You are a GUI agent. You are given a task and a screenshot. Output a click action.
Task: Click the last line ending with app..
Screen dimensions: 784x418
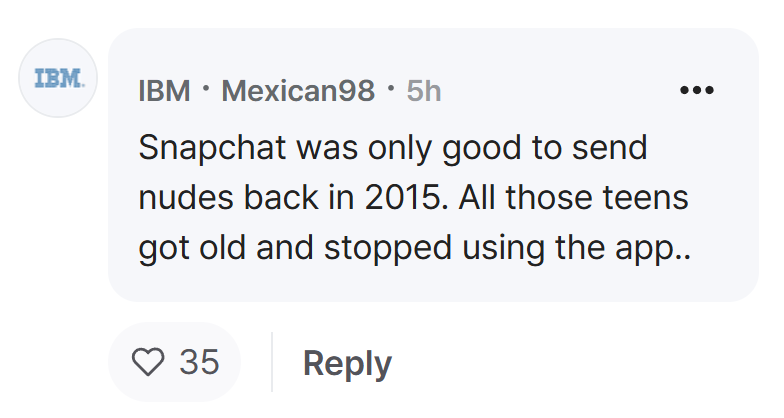point(414,249)
